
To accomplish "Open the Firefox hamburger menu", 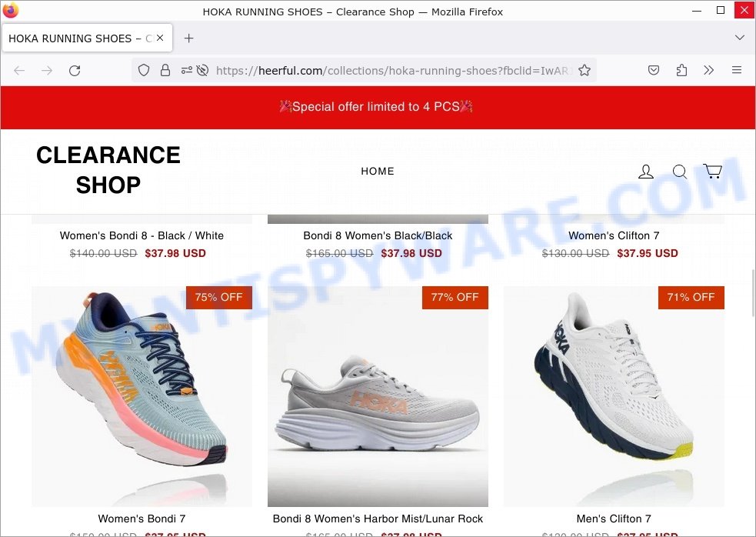I will click(737, 71).
